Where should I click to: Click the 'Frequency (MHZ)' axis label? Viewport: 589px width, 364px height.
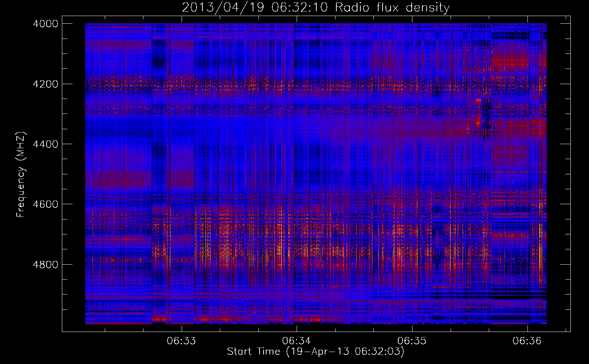click(x=21, y=175)
